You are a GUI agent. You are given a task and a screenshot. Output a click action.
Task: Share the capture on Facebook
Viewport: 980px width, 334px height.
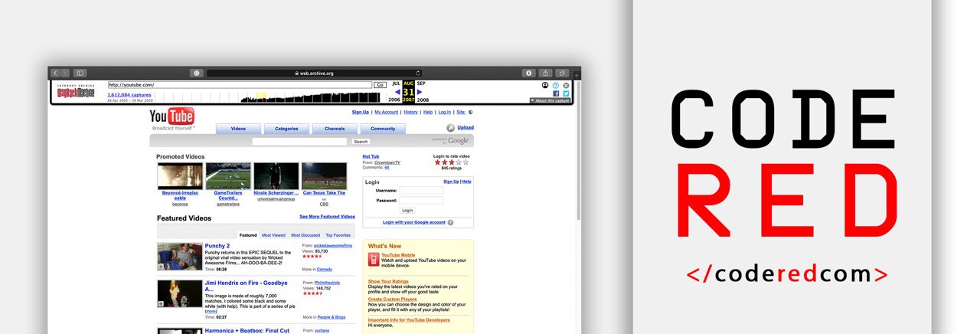coord(556,93)
